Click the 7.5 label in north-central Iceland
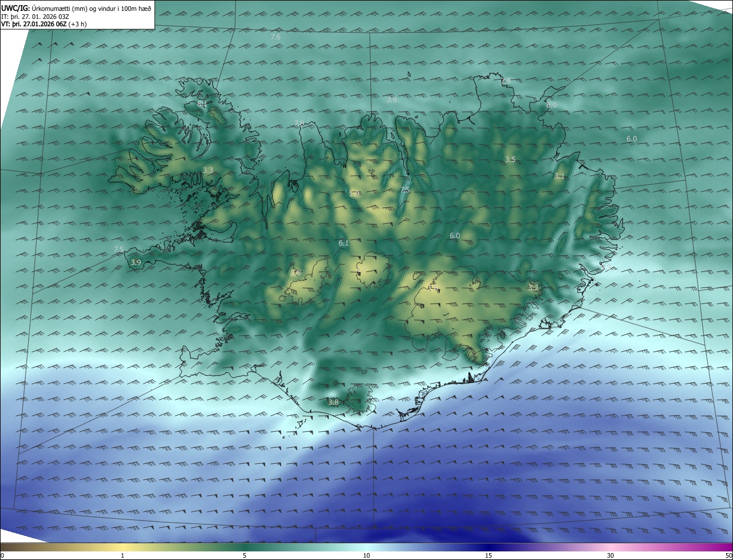Image resolution: width=733 pixels, height=560 pixels. [x=405, y=190]
